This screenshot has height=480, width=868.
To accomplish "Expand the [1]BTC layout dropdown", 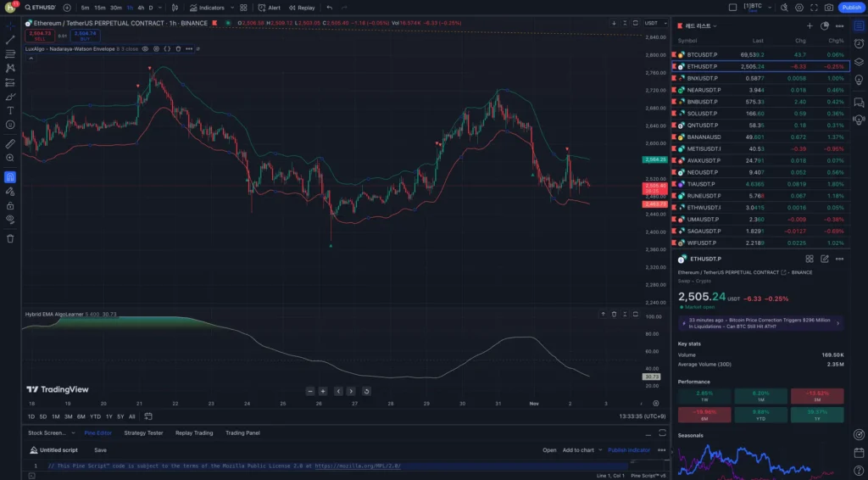I will [770, 8].
